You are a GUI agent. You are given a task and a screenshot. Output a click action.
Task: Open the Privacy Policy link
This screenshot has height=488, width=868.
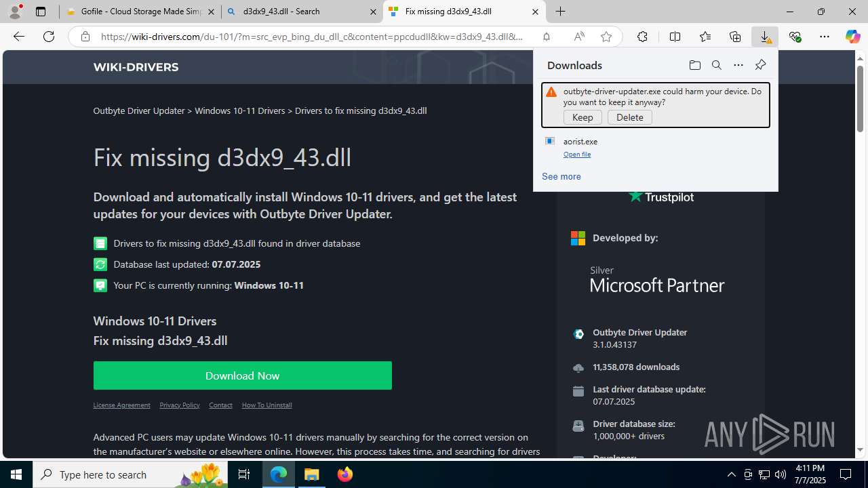[x=179, y=405]
